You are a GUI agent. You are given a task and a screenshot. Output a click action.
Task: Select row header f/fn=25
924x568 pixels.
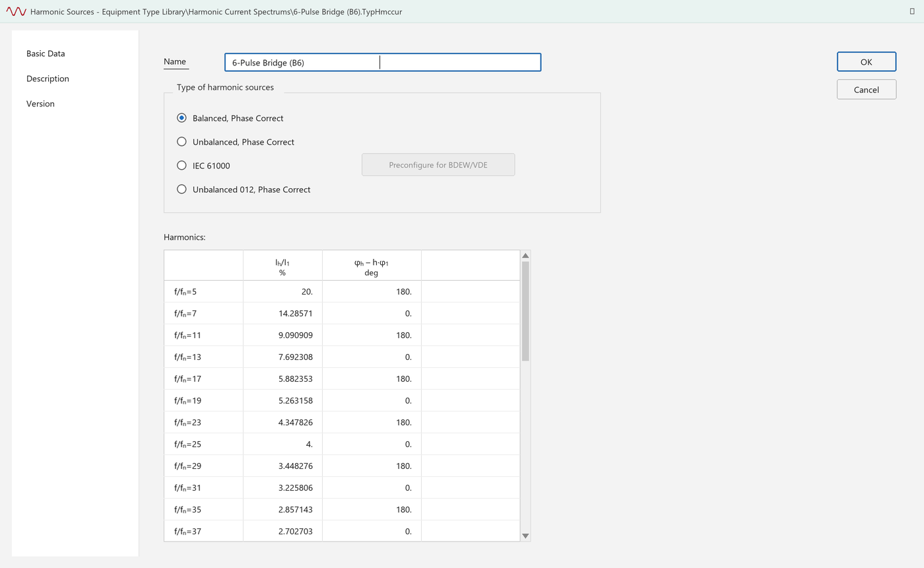(x=203, y=444)
